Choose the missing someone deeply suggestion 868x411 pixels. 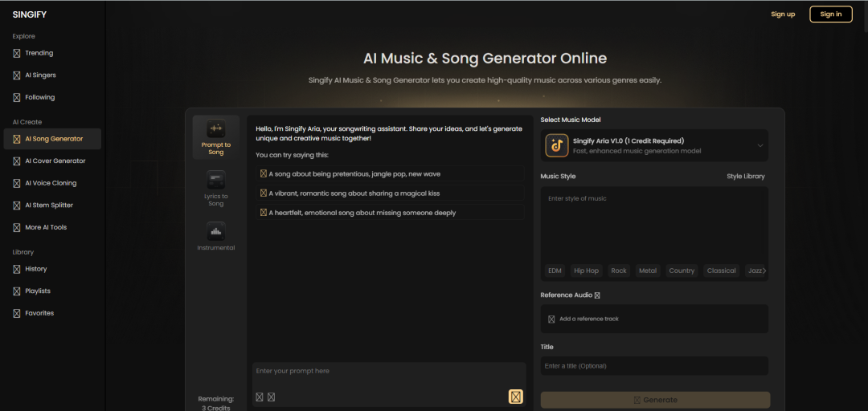390,213
